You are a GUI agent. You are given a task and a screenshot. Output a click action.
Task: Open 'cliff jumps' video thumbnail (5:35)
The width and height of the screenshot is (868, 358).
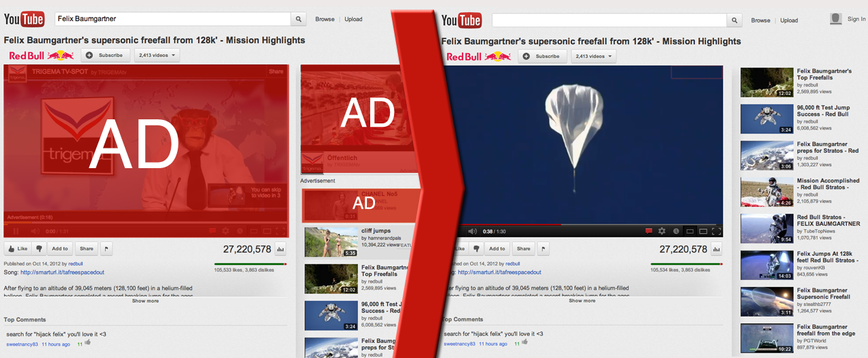[331, 241]
